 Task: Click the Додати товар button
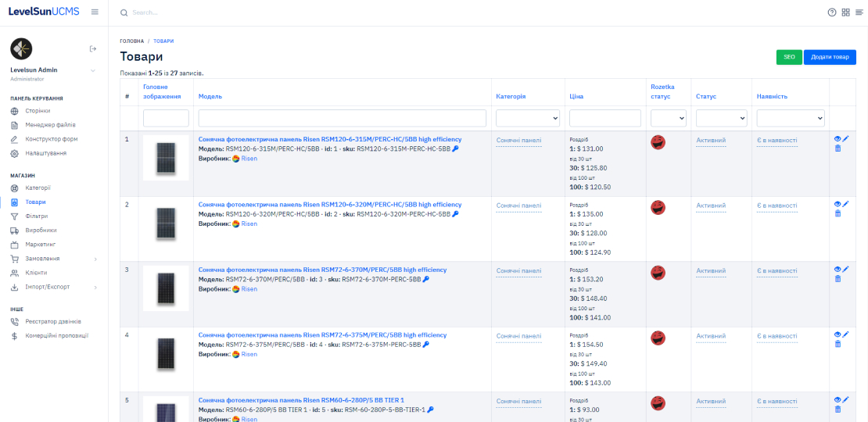click(829, 57)
